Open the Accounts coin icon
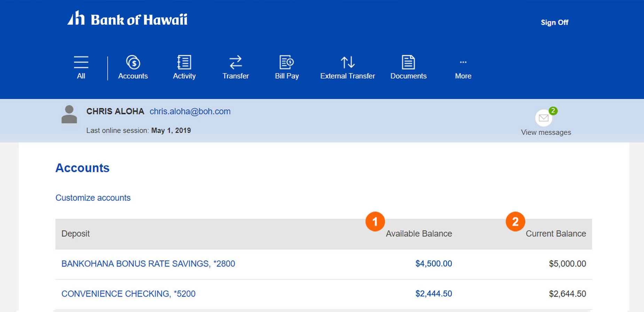Image resolution: width=644 pixels, height=312 pixels. point(133,62)
